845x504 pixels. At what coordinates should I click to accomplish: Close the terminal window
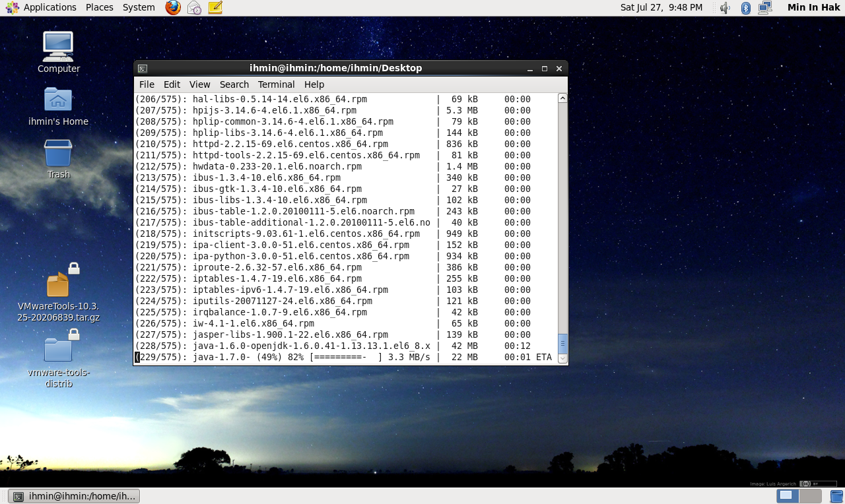(x=559, y=68)
